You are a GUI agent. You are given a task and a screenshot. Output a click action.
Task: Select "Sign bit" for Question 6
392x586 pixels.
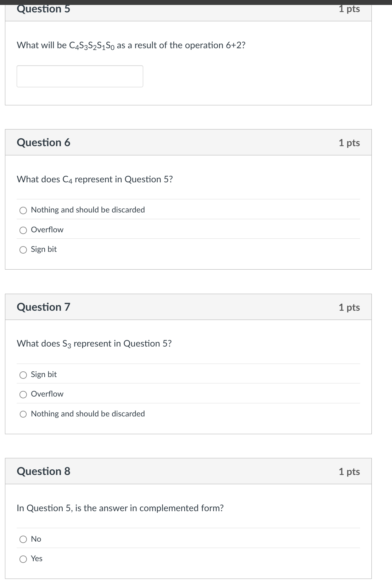[x=23, y=249]
